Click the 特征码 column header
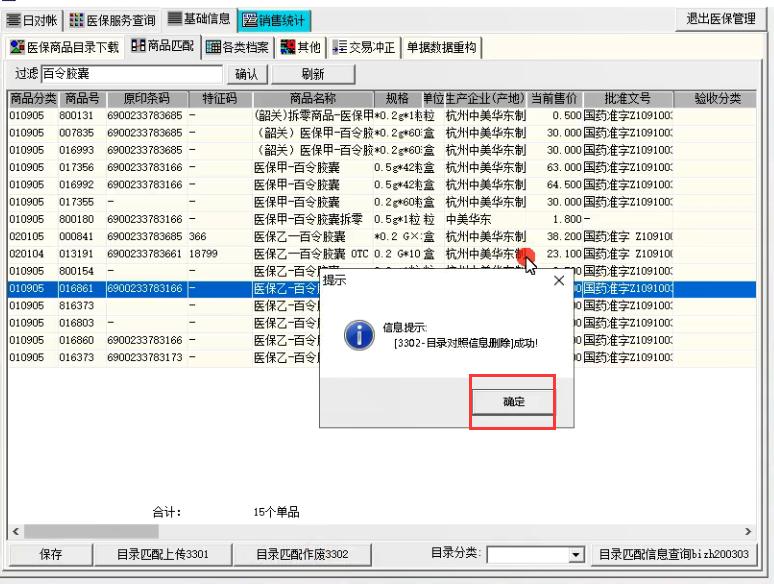774x584 pixels. click(x=220, y=99)
